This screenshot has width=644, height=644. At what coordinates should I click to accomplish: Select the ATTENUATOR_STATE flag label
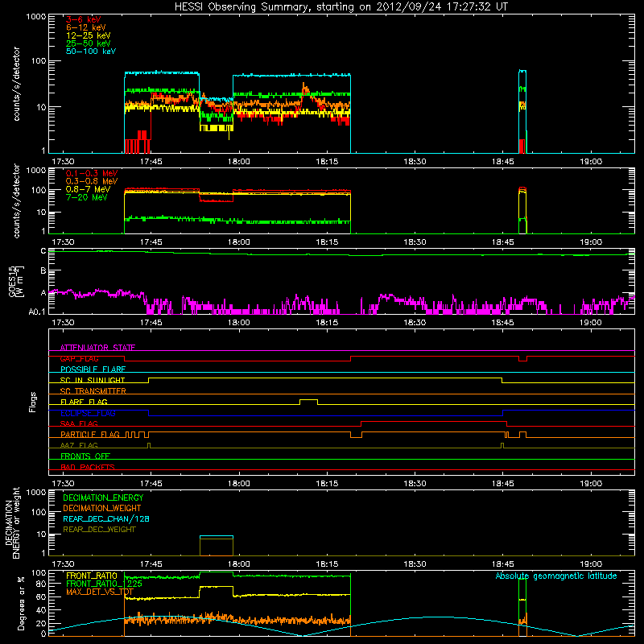tap(97, 348)
